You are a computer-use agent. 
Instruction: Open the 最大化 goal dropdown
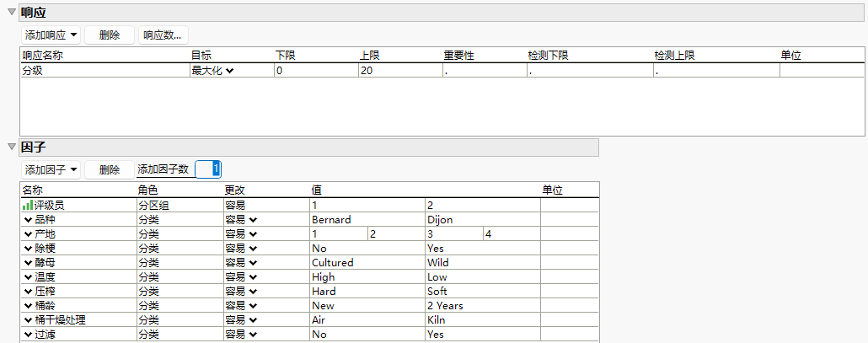click(213, 70)
